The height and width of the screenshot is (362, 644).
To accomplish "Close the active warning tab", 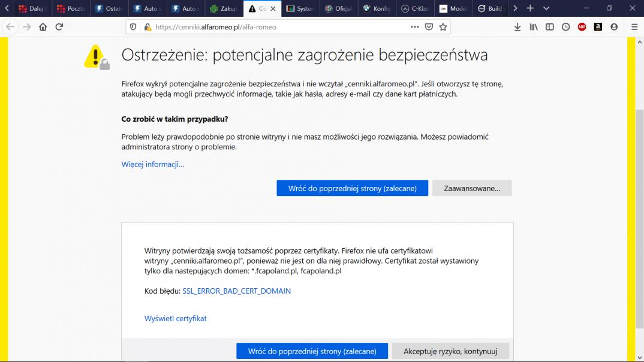I will point(273,8).
